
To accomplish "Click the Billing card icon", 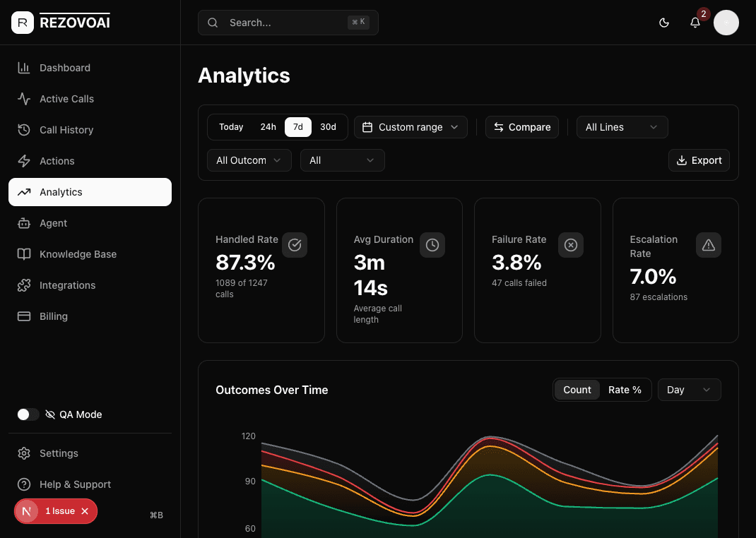I will coord(23,316).
